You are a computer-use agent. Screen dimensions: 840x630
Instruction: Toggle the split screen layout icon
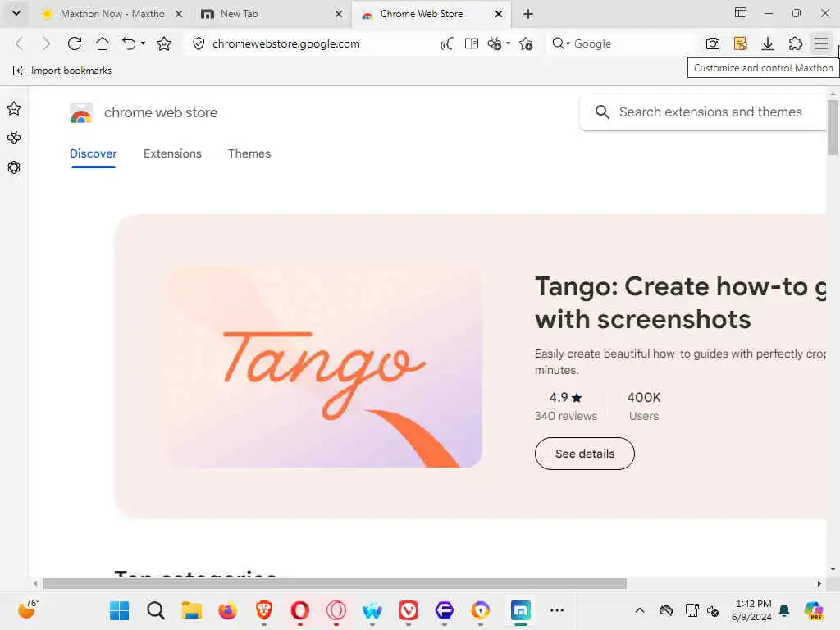point(741,13)
